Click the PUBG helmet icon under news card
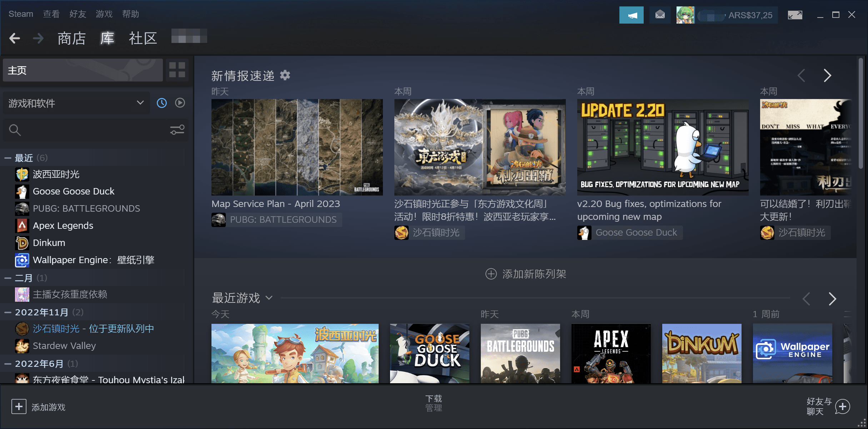The image size is (868, 429). click(x=218, y=220)
